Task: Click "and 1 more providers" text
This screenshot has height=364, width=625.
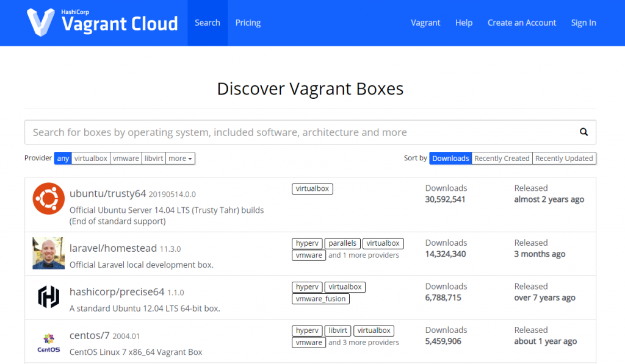Action: coord(364,255)
